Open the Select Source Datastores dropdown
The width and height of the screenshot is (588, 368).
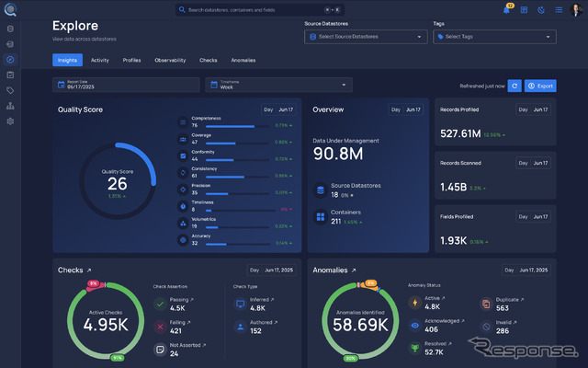point(366,37)
